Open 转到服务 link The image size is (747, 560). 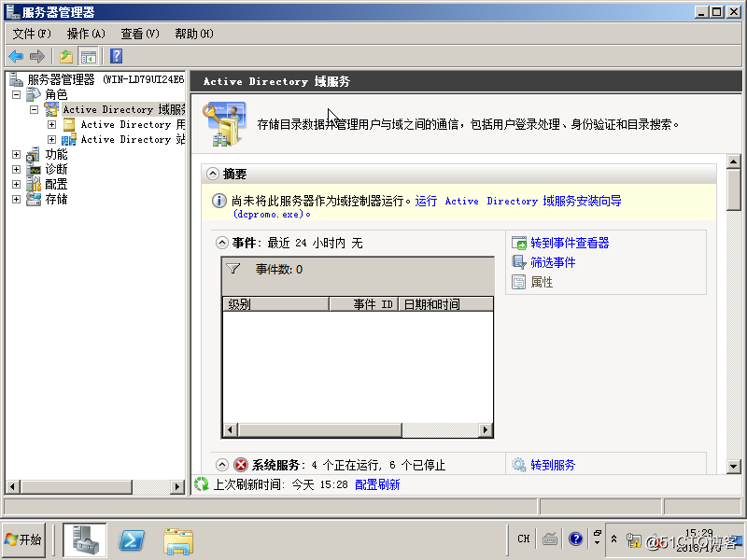point(553,464)
